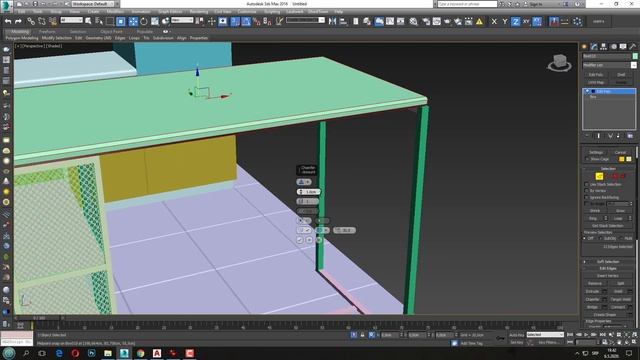Click Get Stack Selection button

608,225
